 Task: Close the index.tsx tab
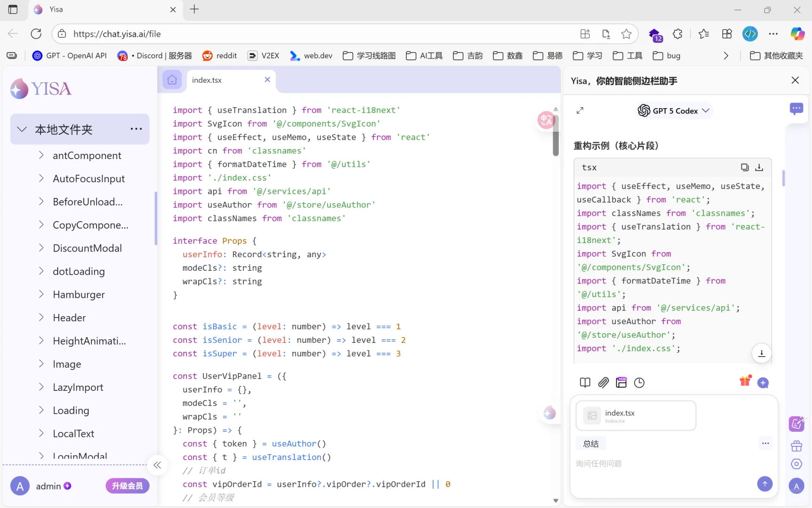(x=267, y=79)
